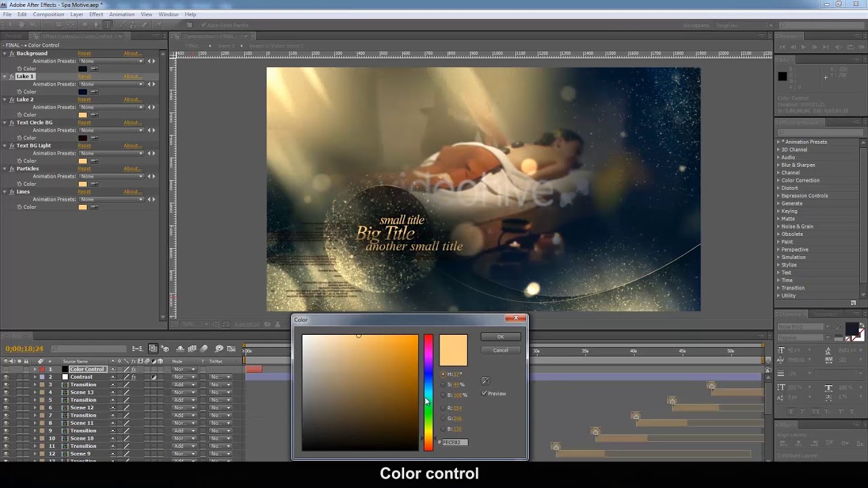Pick the eyedropper tool in Color dialog
Viewport: 868px width, 488px height.
coord(486,381)
